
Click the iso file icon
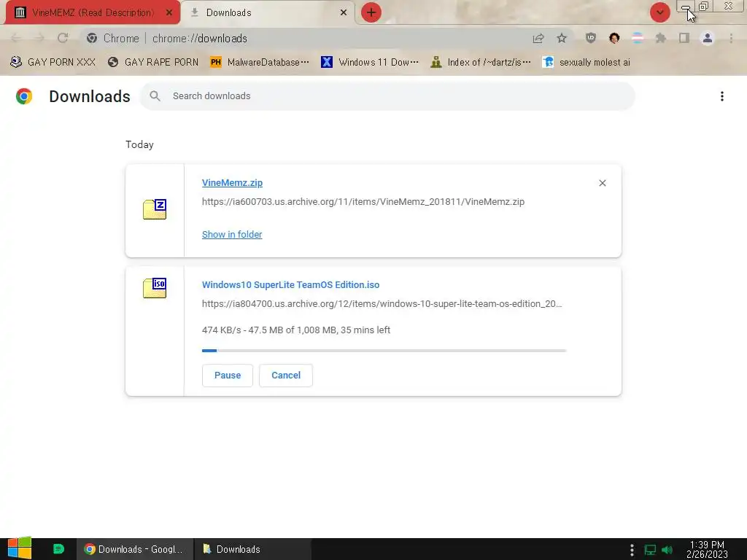coord(155,288)
